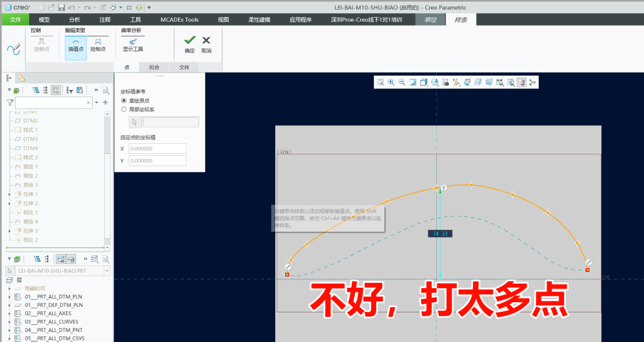This screenshot has width=644, height=342.
Task: Switch to the 拟合 panel tab
Action: point(154,67)
